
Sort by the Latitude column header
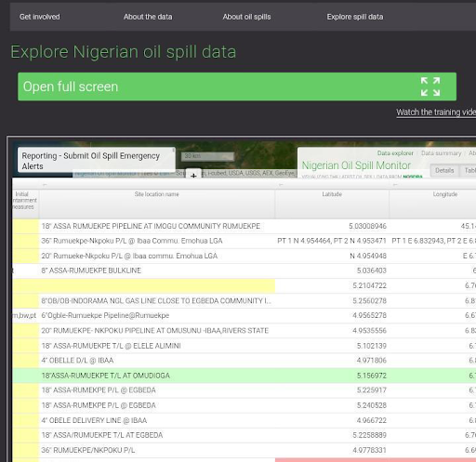pos(332,194)
